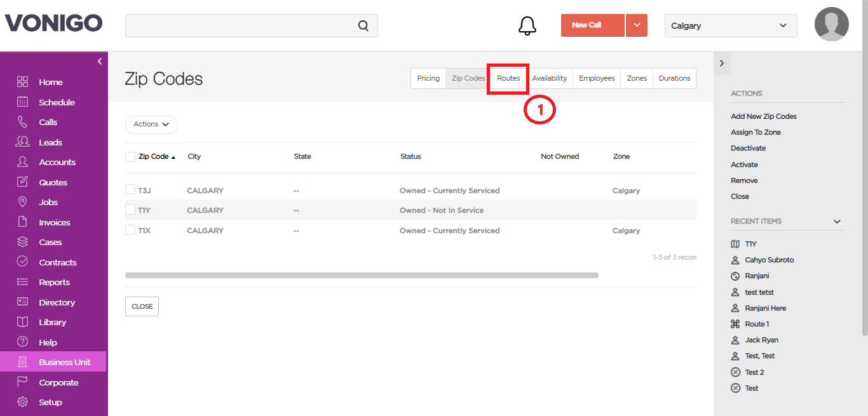The width and height of the screenshot is (868, 416).
Task: Click the Add New Zip Codes link
Action: [x=764, y=116]
